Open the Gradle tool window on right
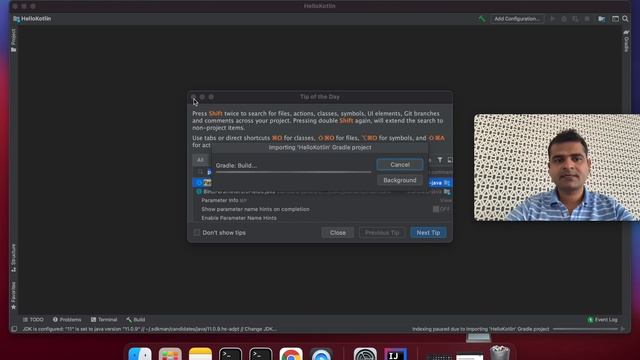 (x=626, y=41)
